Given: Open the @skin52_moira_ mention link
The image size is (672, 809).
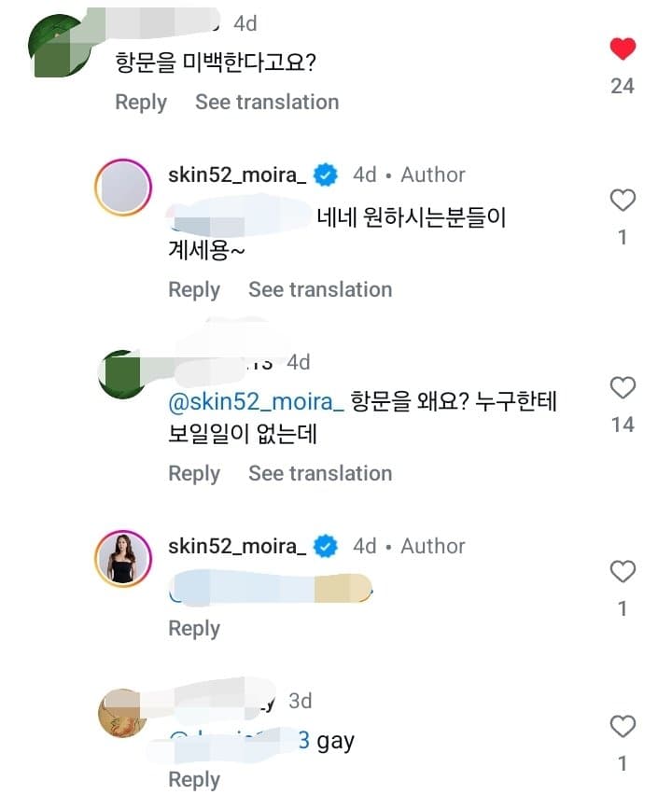Looking at the screenshot, I should (256, 402).
